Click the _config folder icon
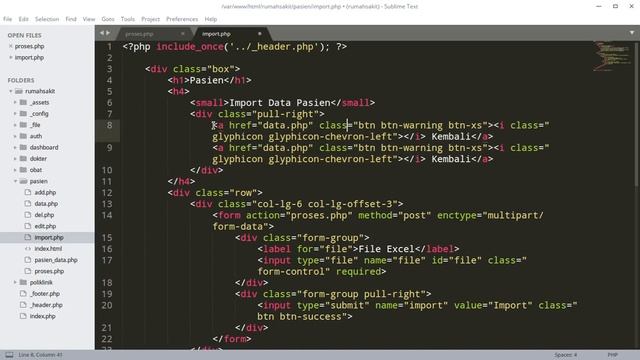Viewport: 640px width, 360px height. [23, 114]
